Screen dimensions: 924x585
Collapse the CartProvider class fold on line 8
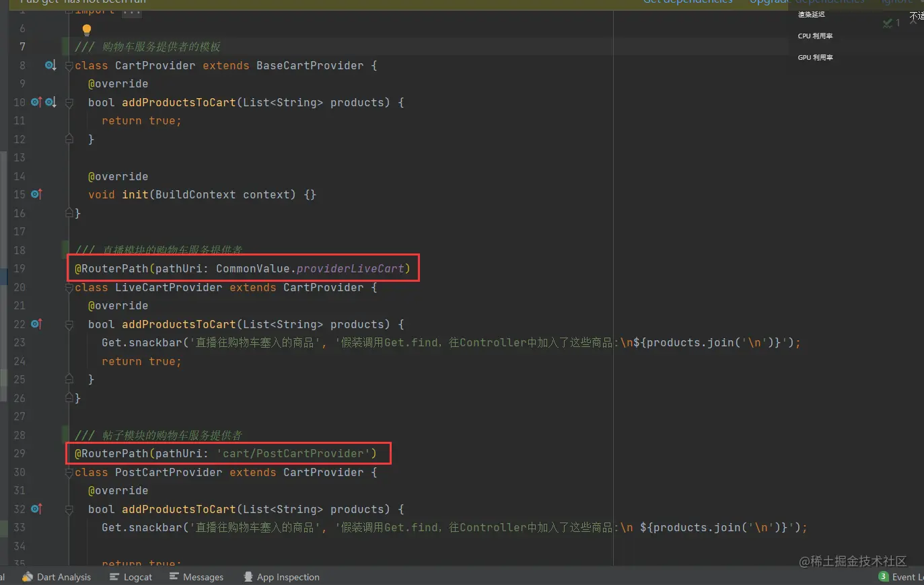click(x=69, y=66)
